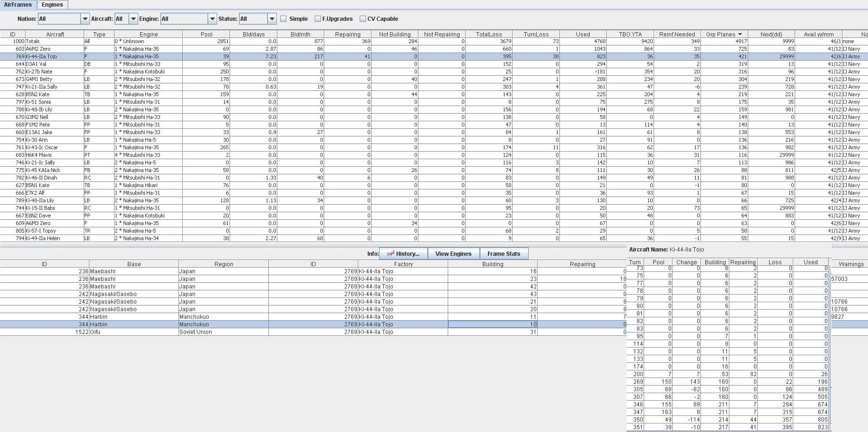The height and width of the screenshot is (432, 868).
Task: Select the Ki-15-II Babs airframe
Action: pos(434,208)
